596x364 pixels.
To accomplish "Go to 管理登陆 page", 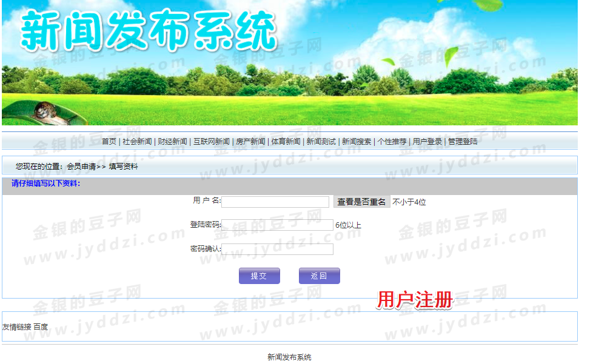I will tap(462, 142).
